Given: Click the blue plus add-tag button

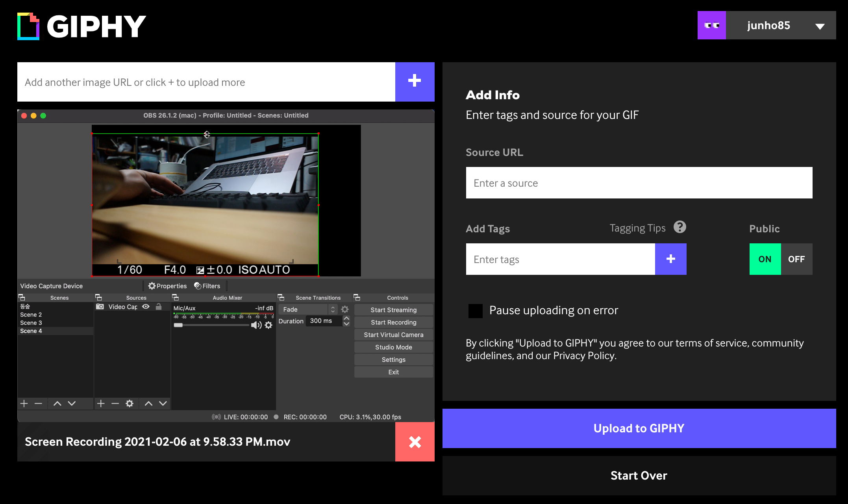Looking at the screenshot, I should click(x=670, y=259).
